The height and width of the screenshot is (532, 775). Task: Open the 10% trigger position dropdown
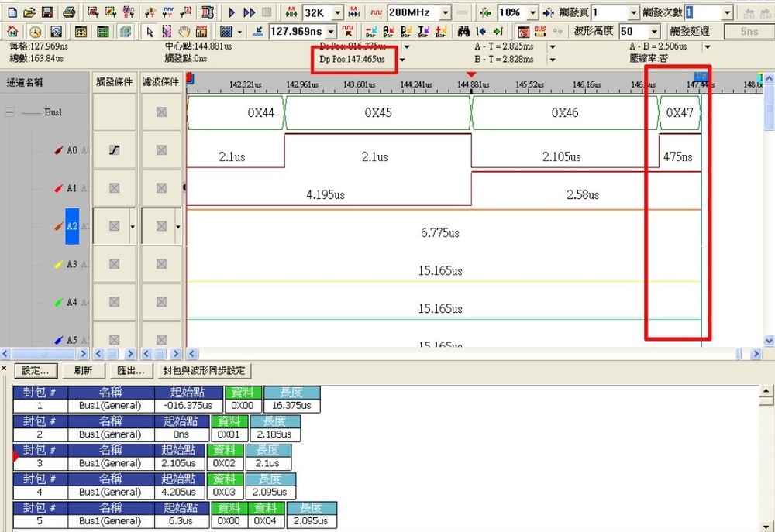coord(533,13)
